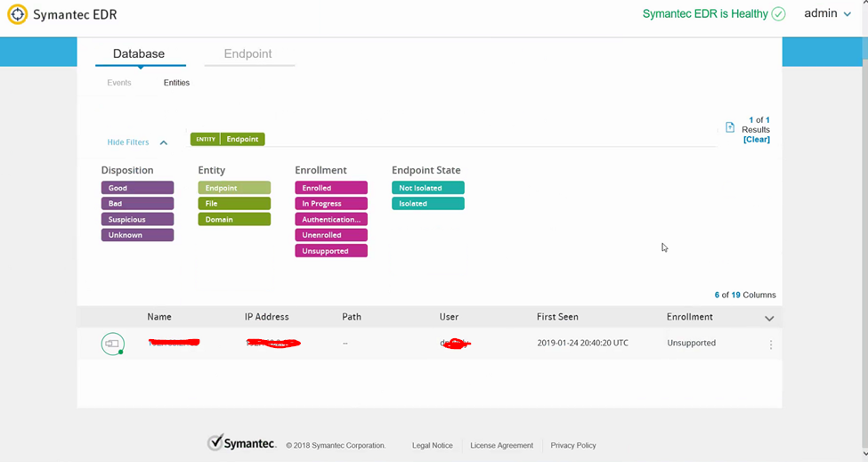This screenshot has height=462, width=868.
Task: Toggle the Endpoint entity filter
Action: [x=234, y=188]
